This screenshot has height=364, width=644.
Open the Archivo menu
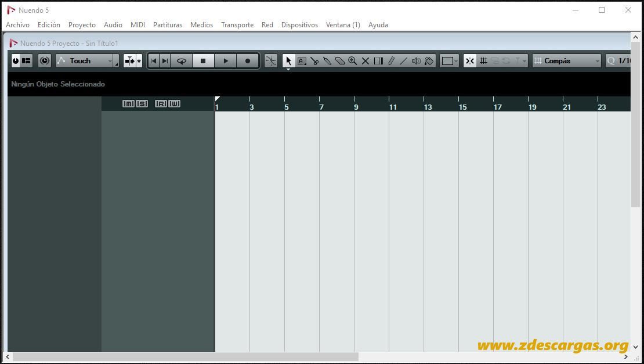pyautogui.click(x=17, y=24)
